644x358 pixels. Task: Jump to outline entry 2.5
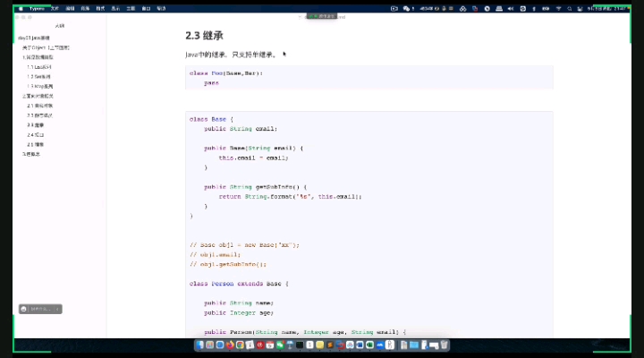[x=35, y=144]
